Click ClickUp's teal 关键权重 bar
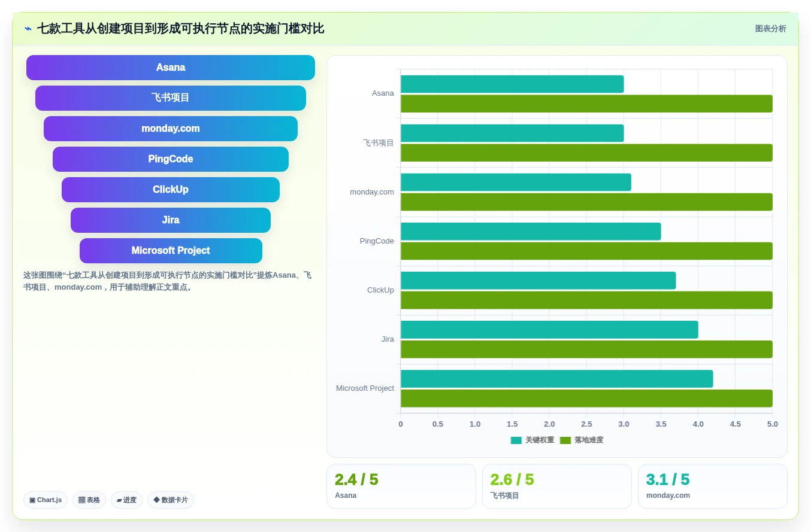The image size is (811, 532). coord(538,280)
